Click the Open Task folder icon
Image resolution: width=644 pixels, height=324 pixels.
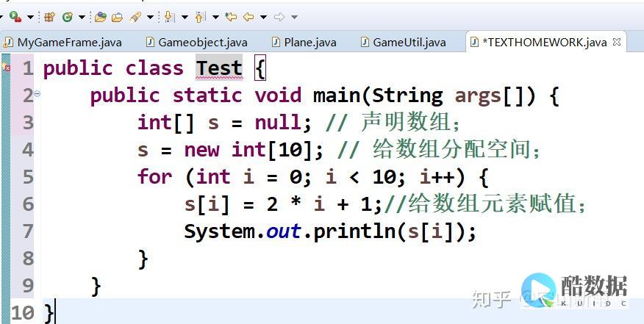117,17
